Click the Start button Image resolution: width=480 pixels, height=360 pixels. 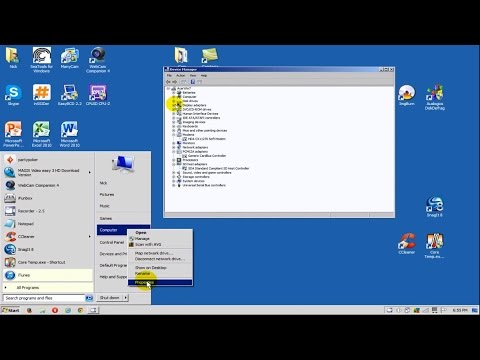[11, 310]
